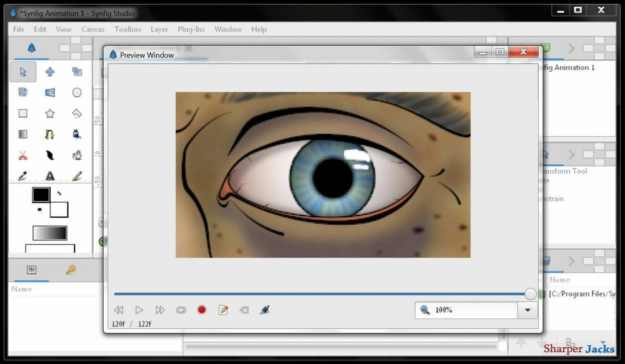Viewport: 625px width, 364px height.
Task: Open the Canvas menu
Action: pos(93,29)
